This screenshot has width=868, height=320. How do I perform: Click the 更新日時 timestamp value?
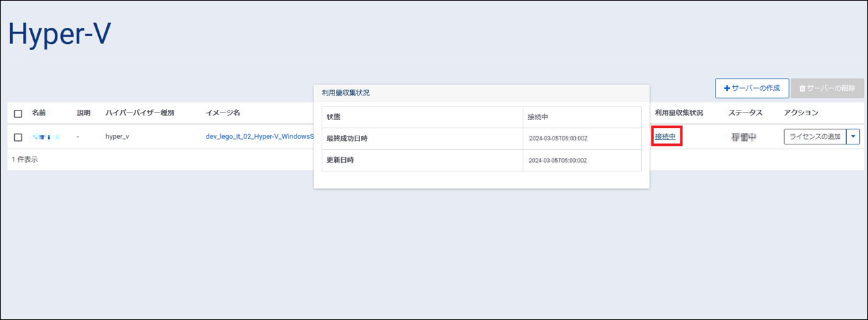pyautogui.click(x=558, y=161)
